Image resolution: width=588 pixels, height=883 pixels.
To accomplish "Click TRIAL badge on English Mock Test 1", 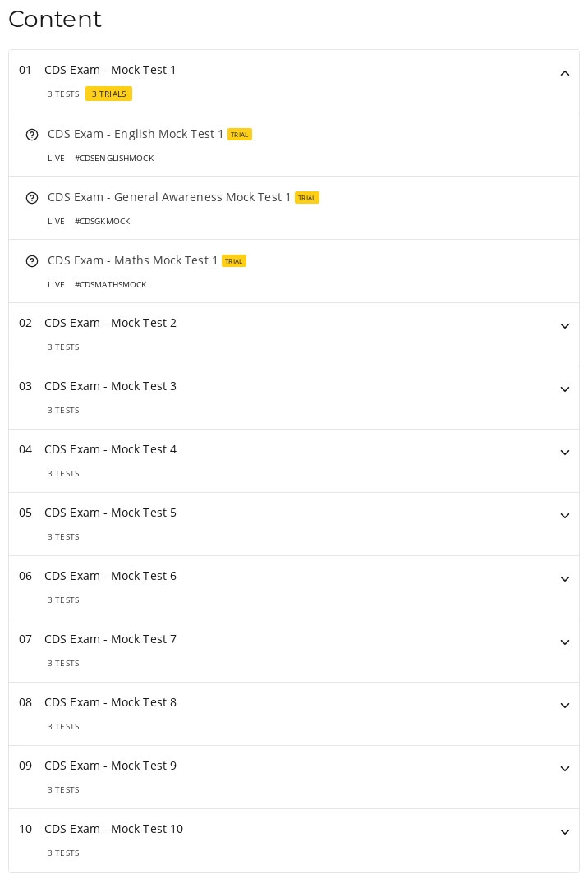I will (x=239, y=135).
